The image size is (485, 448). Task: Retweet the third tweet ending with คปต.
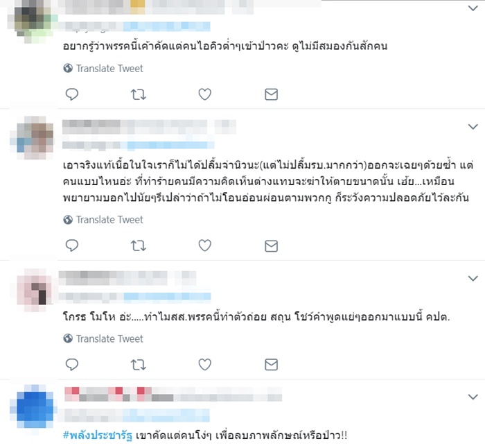coord(139,365)
